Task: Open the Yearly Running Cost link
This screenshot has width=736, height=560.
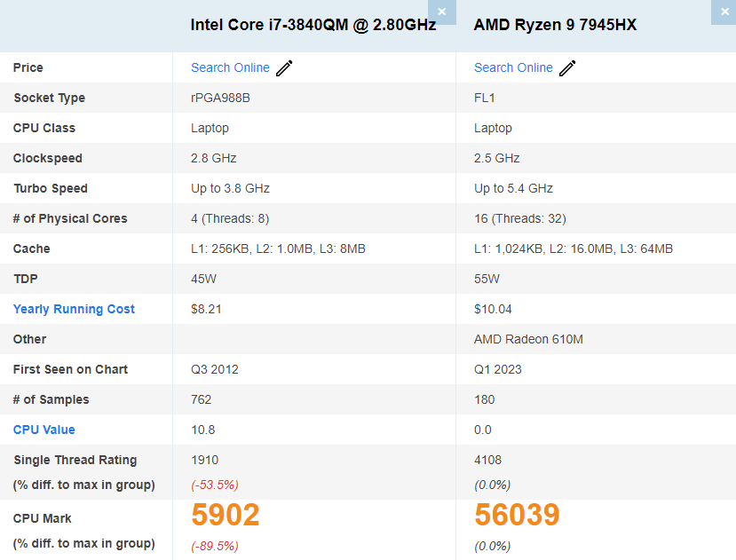Action: click(x=74, y=309)
